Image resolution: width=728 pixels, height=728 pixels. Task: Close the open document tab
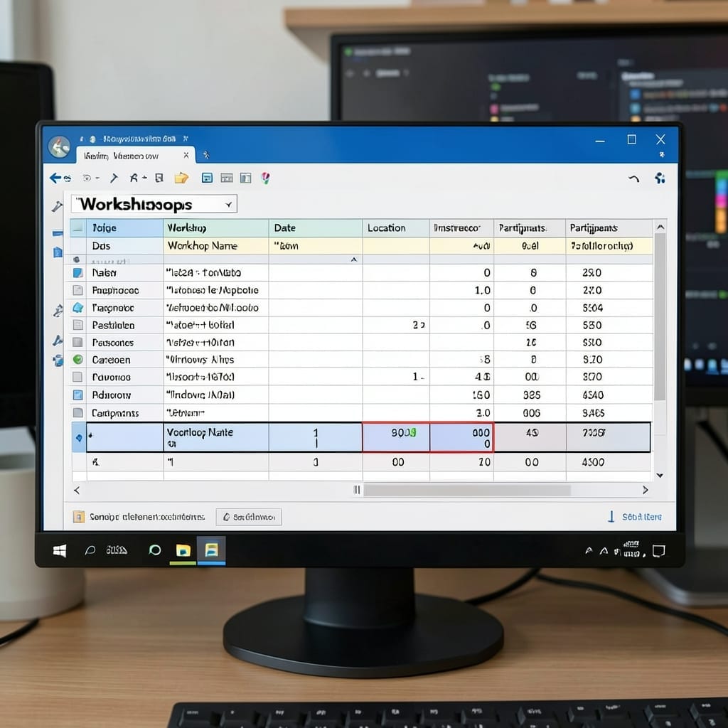[x=186, y=155]
